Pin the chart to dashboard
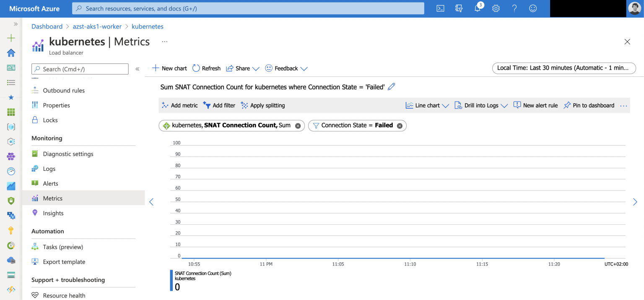This screenshot has width=644, height=300. click(589, 105)
